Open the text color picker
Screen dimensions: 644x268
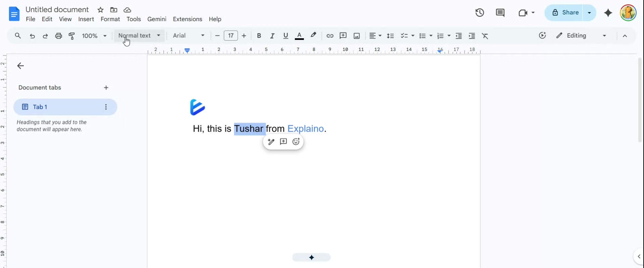299,36
